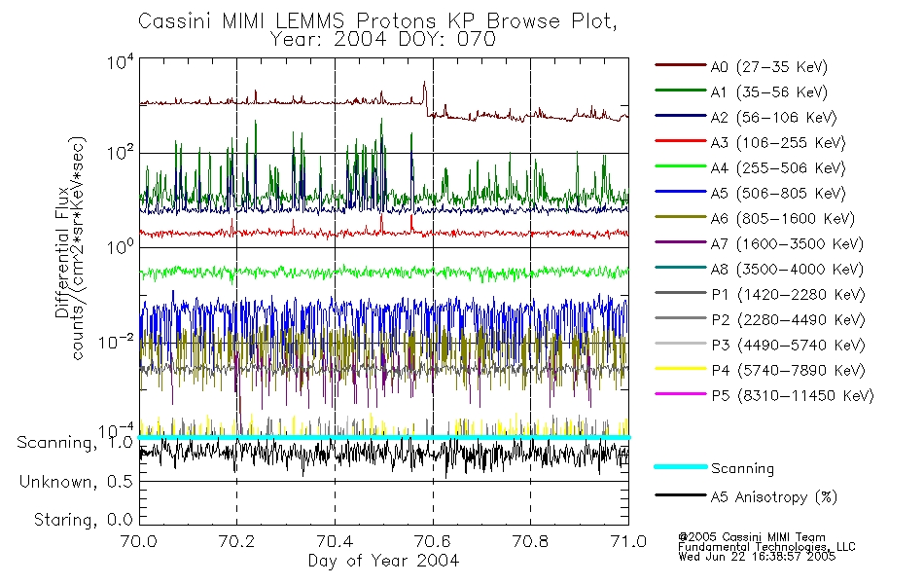Click the olive A6 legend line

click(681, 217)
